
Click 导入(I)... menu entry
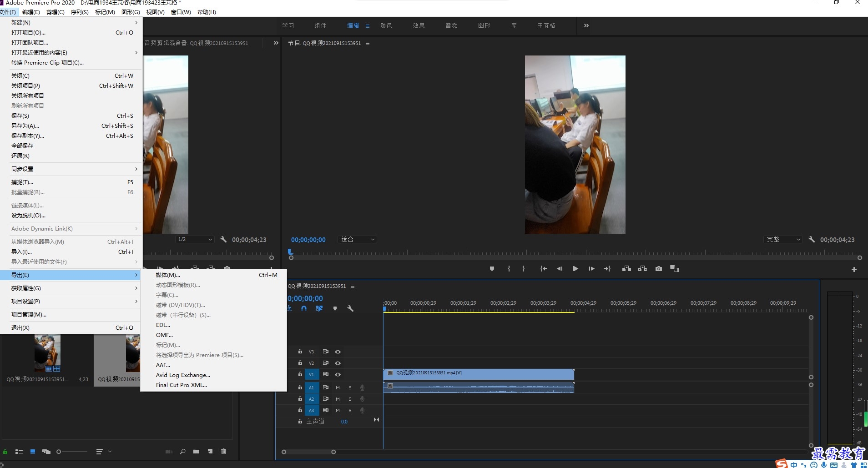(x=71, y=252)
